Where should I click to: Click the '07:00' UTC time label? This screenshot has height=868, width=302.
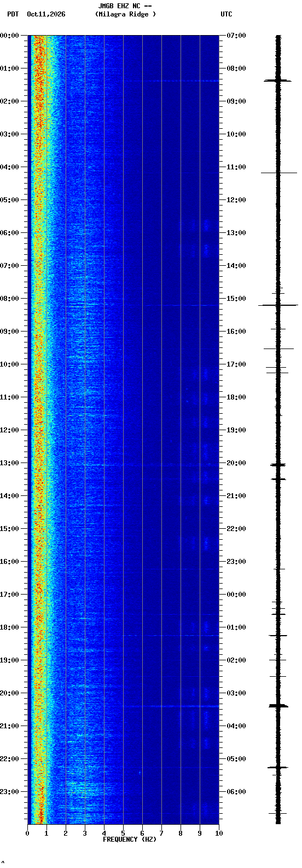[x=236, y=36]
